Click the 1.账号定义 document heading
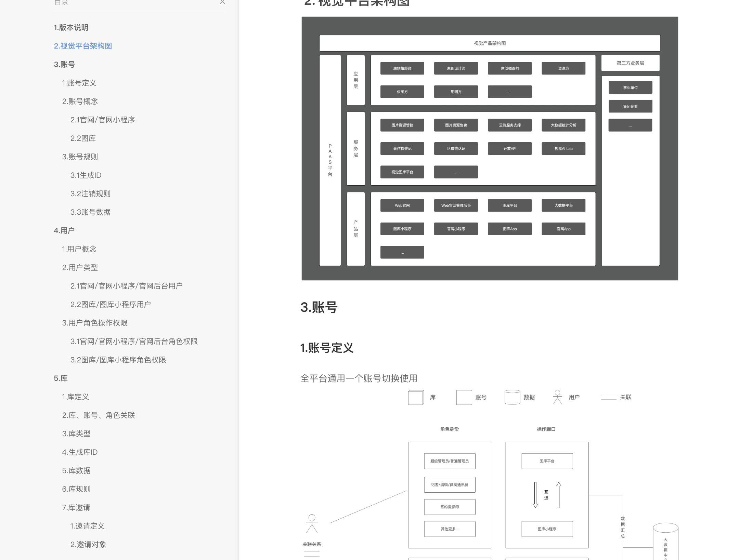Image resolution: width=739 pixels, height=560 pixels. 327,348
